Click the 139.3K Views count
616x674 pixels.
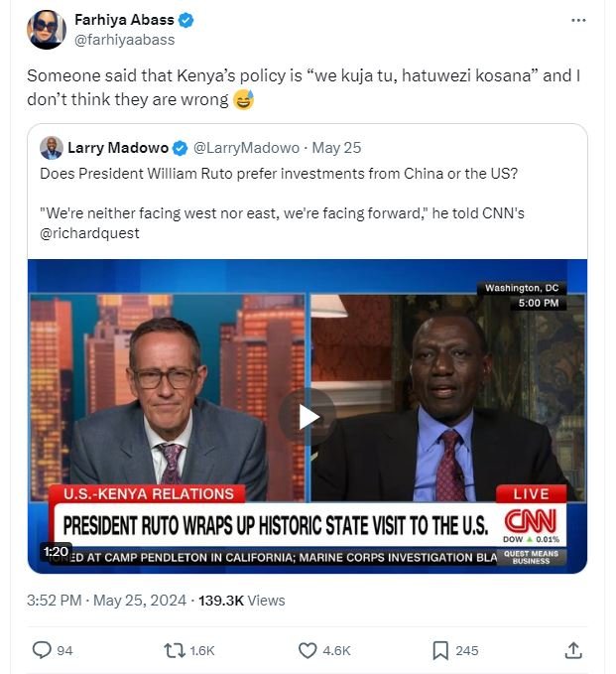tap(241, 601)
